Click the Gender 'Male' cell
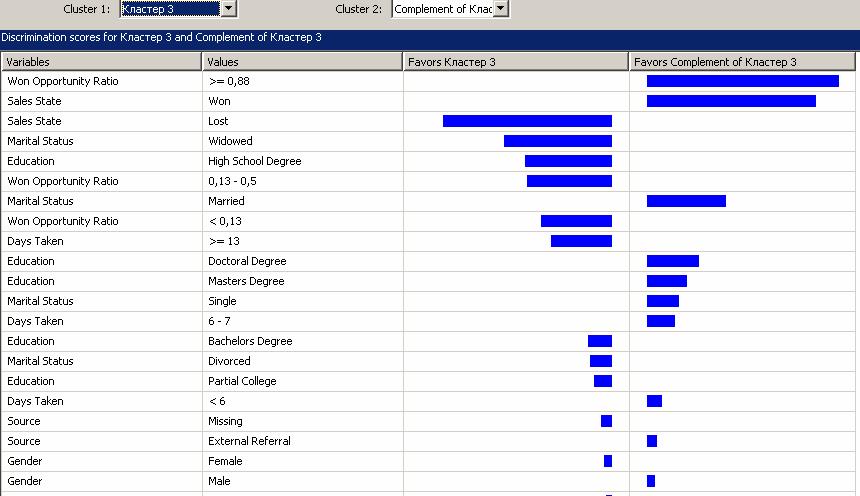This screenshot has height=496, width=860. coord(303,482)
